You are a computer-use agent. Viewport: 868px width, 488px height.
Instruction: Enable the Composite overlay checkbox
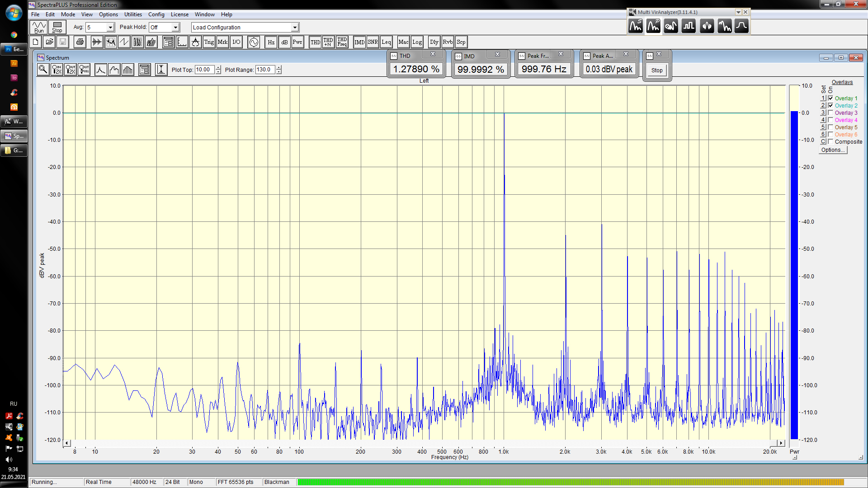830,141
